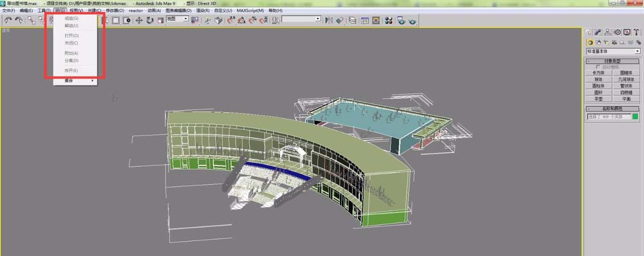Image resolution: width=644 pixels, height=256 pixels.
Task: Click the 圆锥体 button
Action: point(627,73)
